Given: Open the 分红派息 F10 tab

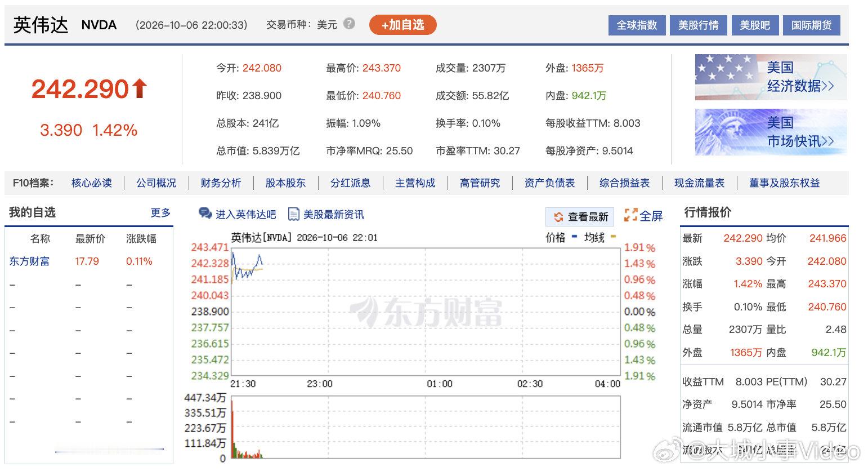Looking at the screenshot, I should (x=351, y=183).
